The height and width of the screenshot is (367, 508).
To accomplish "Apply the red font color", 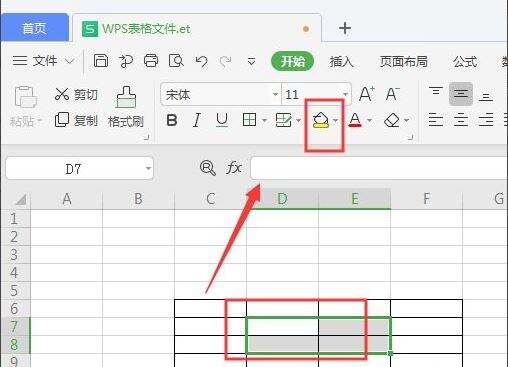I will click(x=355, y=120).
